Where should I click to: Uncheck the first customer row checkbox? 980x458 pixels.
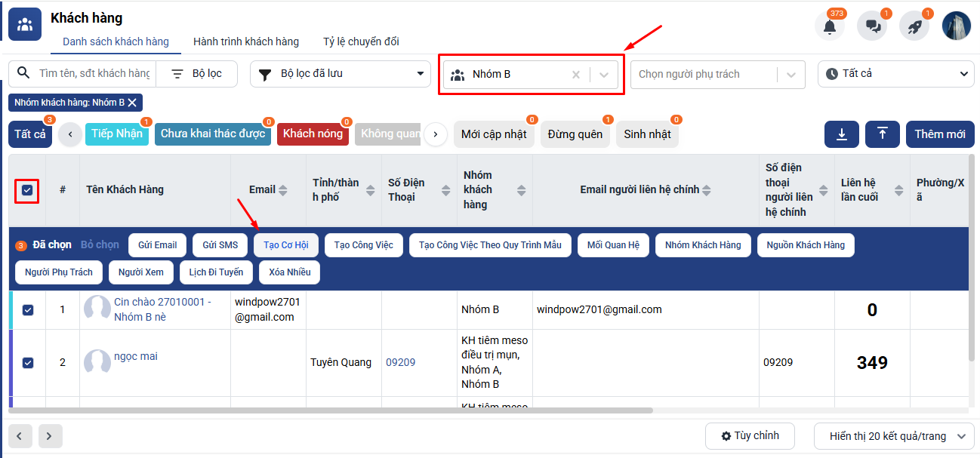tap(28, 310)
